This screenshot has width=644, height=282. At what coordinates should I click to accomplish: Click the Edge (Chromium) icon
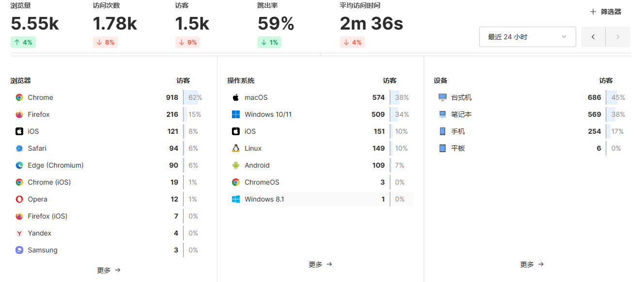19,165
